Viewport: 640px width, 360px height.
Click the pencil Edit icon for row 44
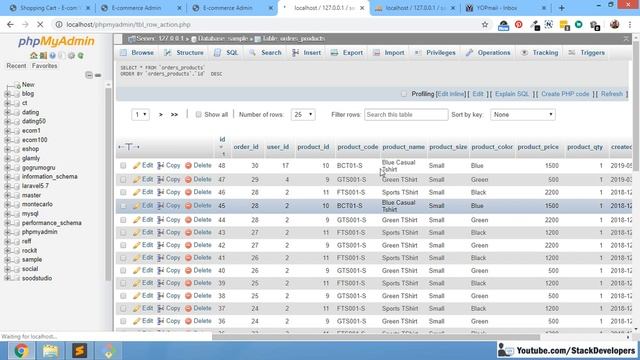tap(136, 220)
